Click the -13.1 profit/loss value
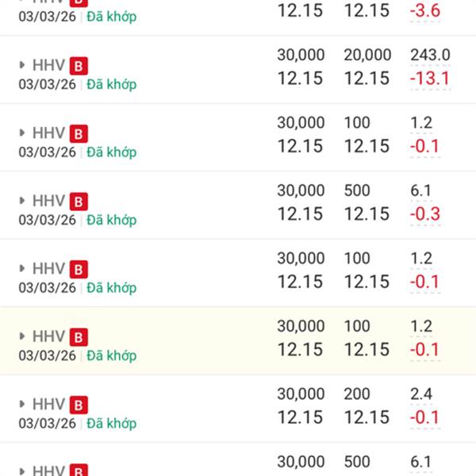Viewport: 476px width, 476px height. click(x=430, y=79)
